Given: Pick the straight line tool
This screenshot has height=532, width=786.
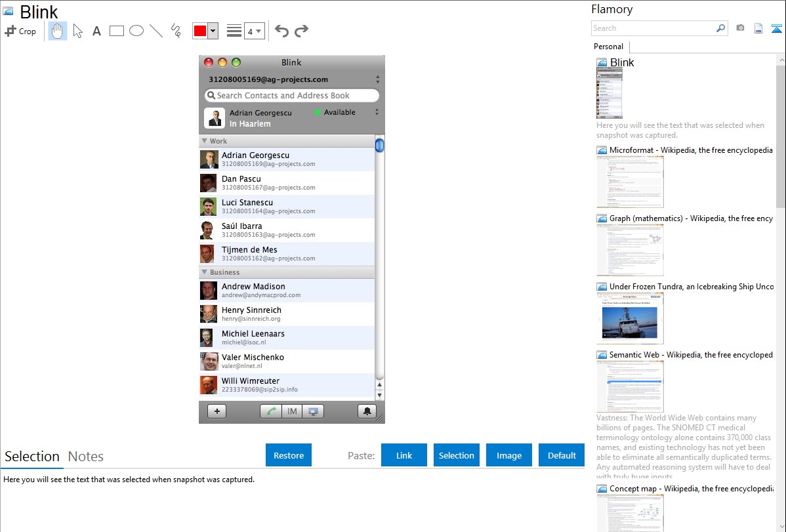Looking at the screenshot, I should click(x=156, y=31).
